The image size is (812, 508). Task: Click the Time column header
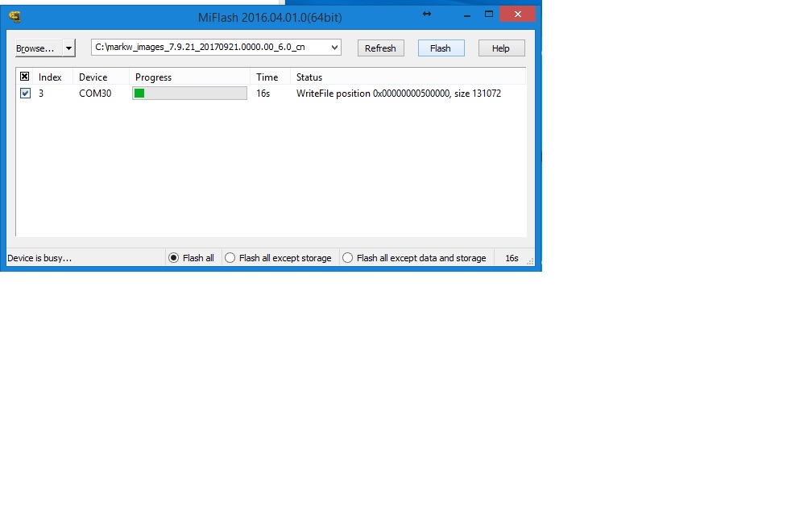[x=267, y=77]
